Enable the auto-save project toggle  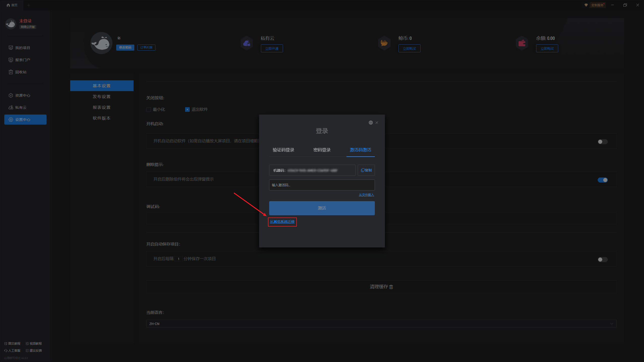pyautogui.click(x=602, y=260)
